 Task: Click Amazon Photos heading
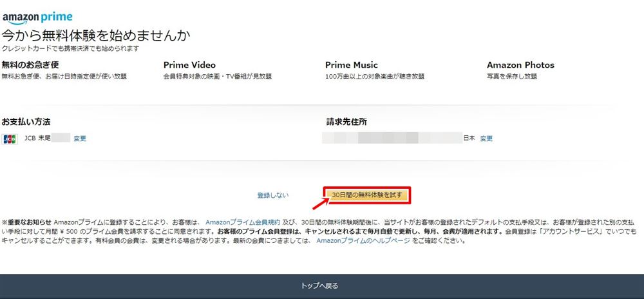[x=520, y=65]
